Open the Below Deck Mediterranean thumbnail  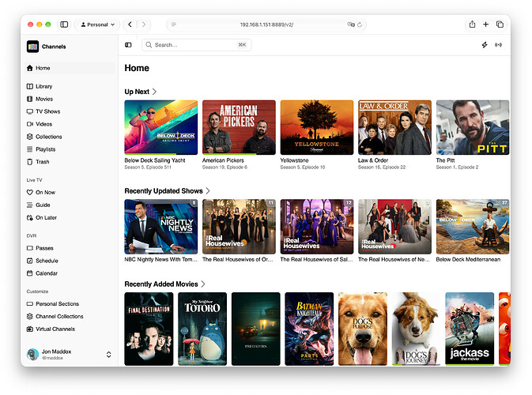tap(473, 227)
